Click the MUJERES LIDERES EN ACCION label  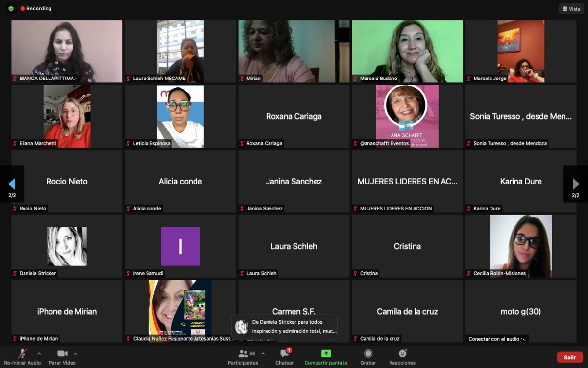tap(396, 209)
